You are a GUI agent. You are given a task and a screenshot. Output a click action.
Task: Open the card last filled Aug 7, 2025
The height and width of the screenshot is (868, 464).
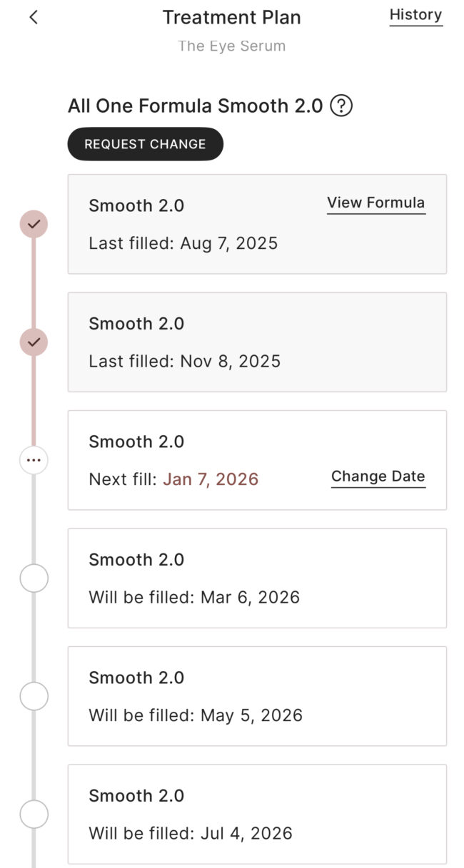click(x=214, y=224)
